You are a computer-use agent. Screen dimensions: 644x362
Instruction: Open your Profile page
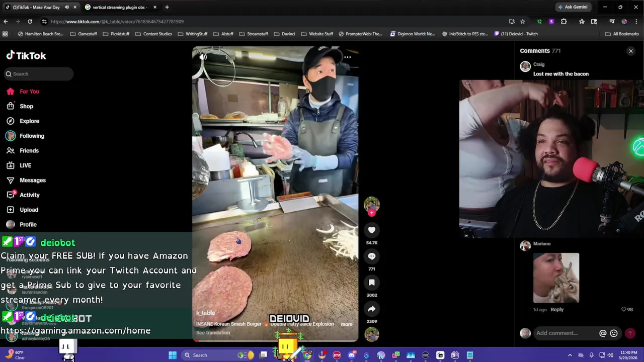pos(28,224)
